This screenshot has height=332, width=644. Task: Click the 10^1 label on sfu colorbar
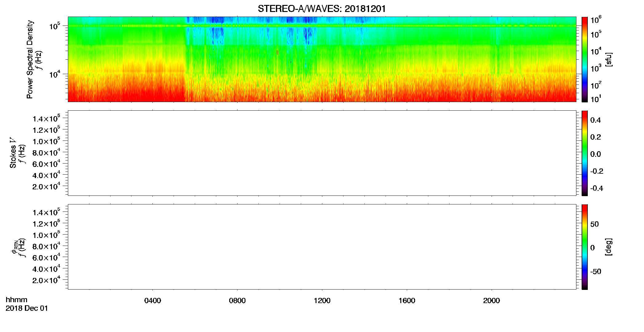(x=596, y=99)
